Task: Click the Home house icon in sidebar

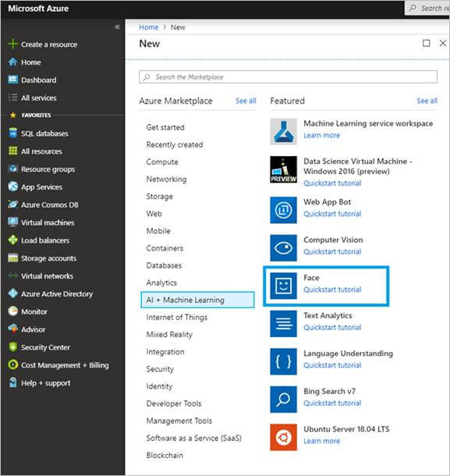Action: (x=12, y=62)
